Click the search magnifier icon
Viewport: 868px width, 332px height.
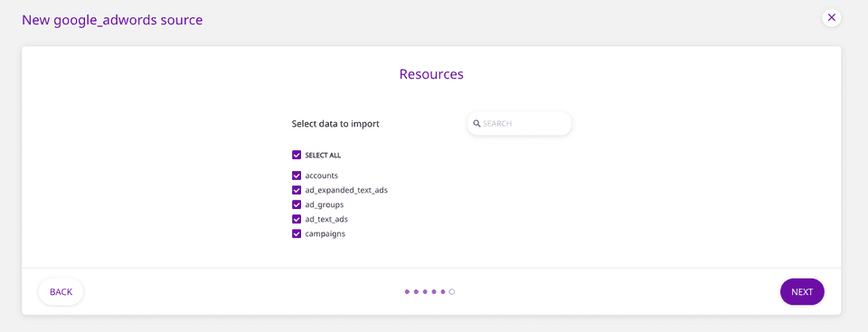(x=476, y=124)
